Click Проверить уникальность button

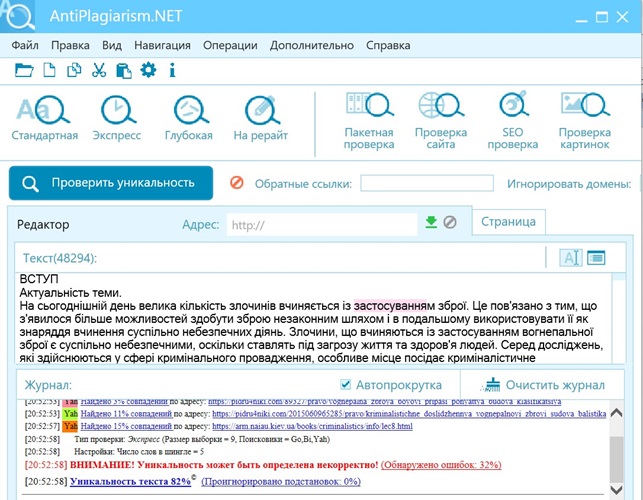pyautogui.click(x=111, y=183)
